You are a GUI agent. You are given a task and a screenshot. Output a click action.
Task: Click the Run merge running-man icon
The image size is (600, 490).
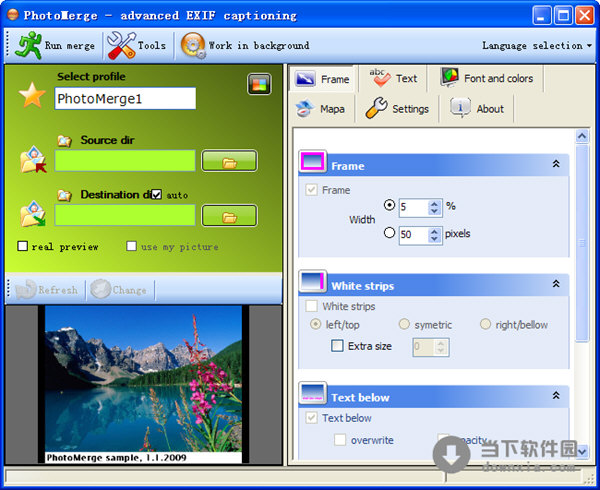point(28,46)
